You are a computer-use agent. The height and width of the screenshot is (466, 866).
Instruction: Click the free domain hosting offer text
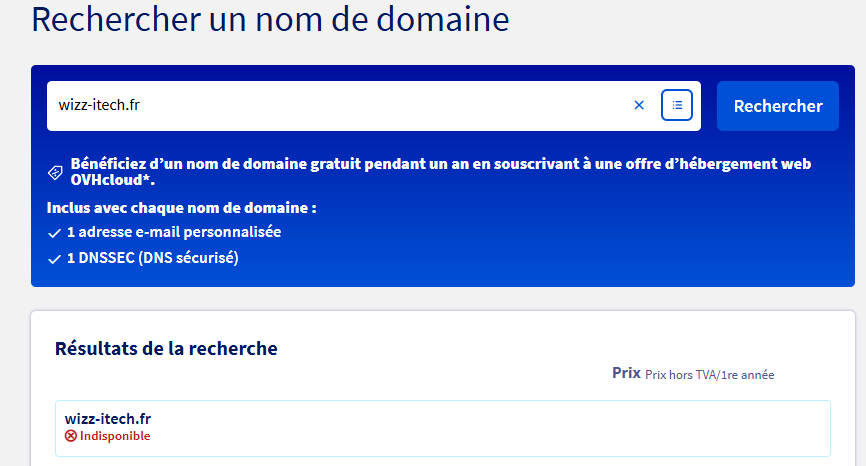pos(441,172)
